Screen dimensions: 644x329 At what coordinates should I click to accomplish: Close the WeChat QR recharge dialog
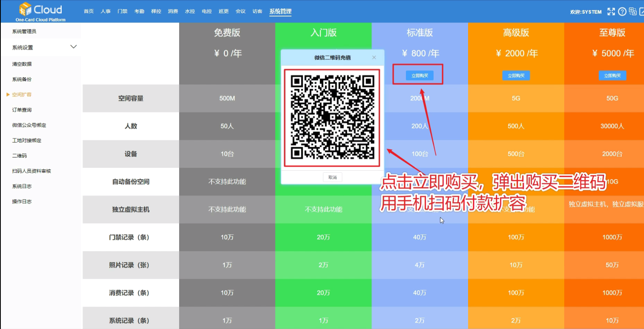click(x=374, y=57)
